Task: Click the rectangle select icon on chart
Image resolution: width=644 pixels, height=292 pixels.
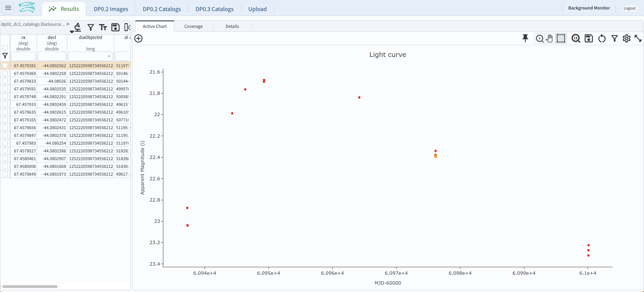Action: pyautogui.click(x=561, y=38)
